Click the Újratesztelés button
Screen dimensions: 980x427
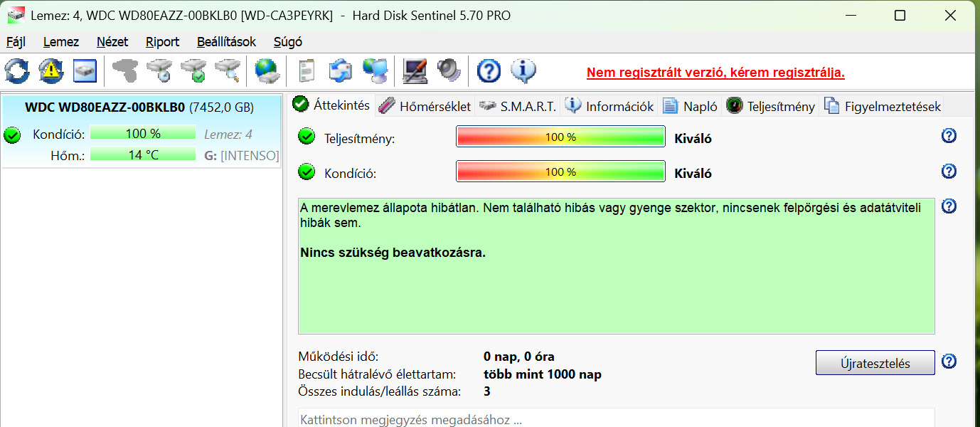(875, 363)
